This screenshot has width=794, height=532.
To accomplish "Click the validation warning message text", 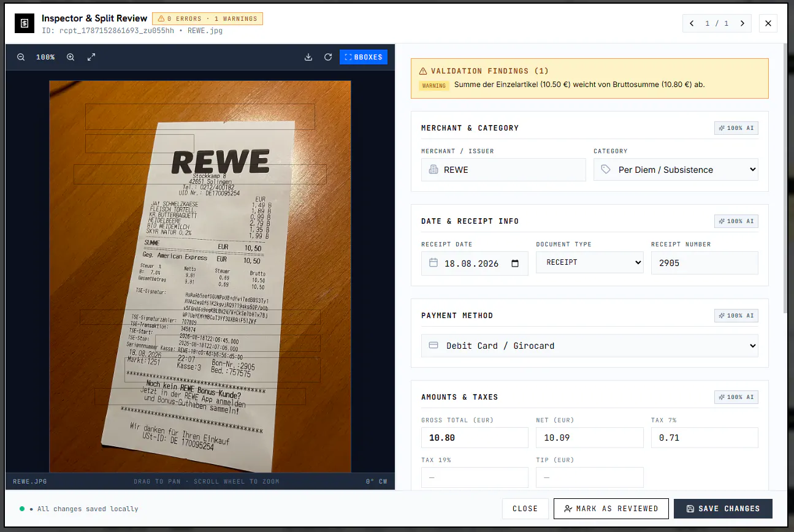I will [579, 85].
